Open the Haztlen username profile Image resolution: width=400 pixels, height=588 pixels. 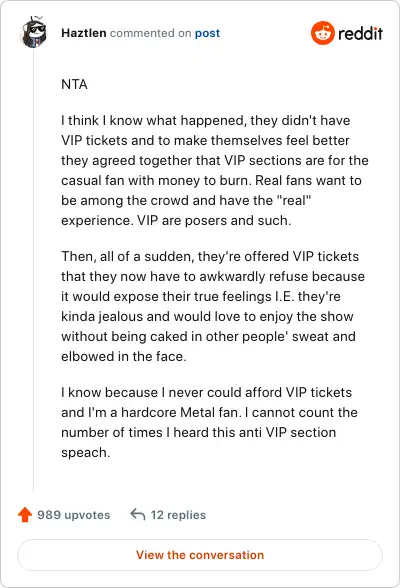tap(84, 33)
